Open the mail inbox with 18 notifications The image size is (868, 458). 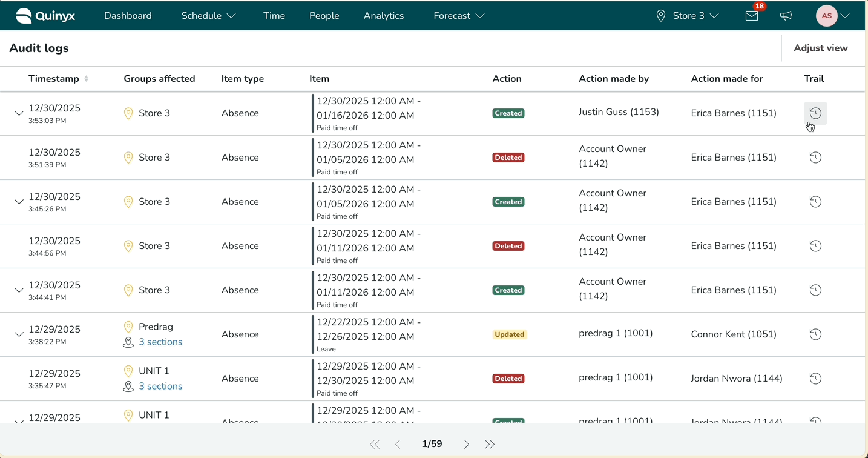(x=752, y=16)
